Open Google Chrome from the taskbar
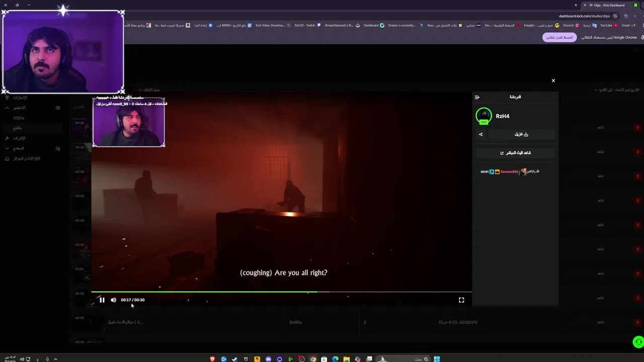Screen dimensions: 644x362 coord(313,359)
